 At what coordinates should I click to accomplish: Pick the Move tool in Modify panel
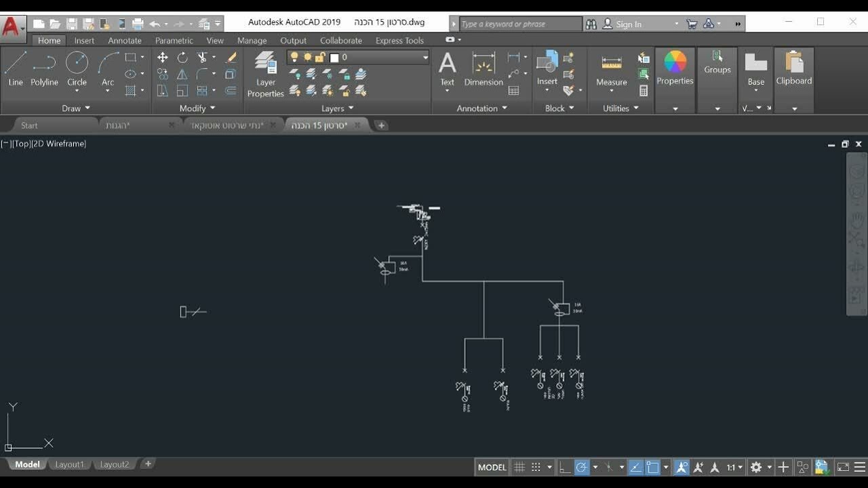[x=163, y=58]
